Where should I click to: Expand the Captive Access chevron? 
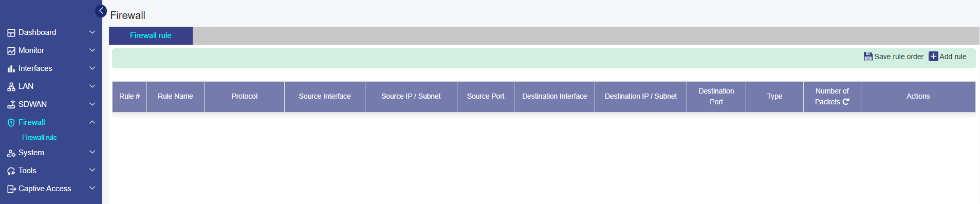[93, 188]
